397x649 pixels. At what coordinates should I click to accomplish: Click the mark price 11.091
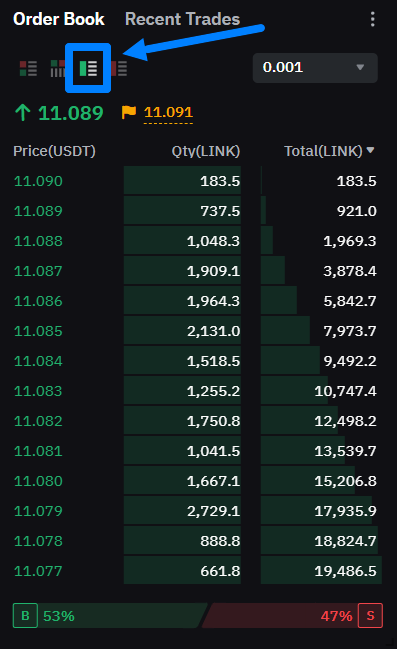coord(168,112)
